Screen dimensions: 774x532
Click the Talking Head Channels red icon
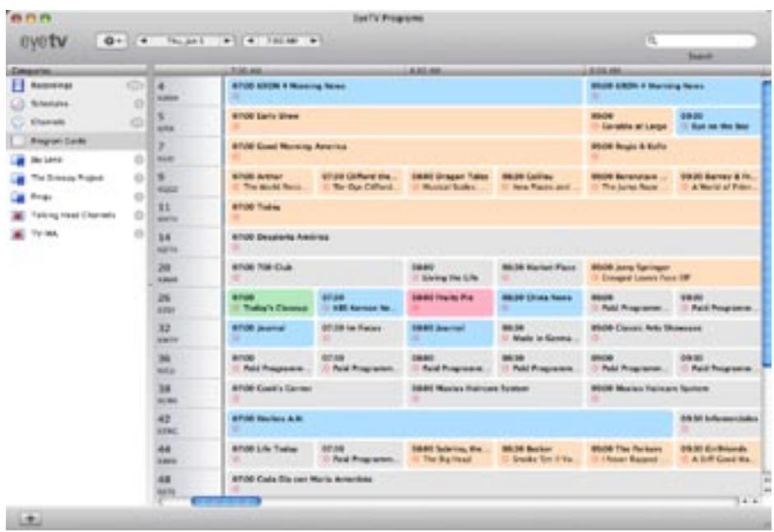[18, 216]
